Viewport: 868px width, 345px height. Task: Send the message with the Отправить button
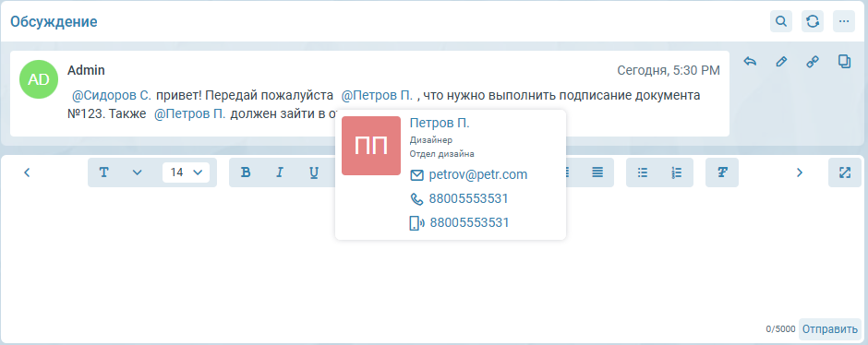point(830,329)
